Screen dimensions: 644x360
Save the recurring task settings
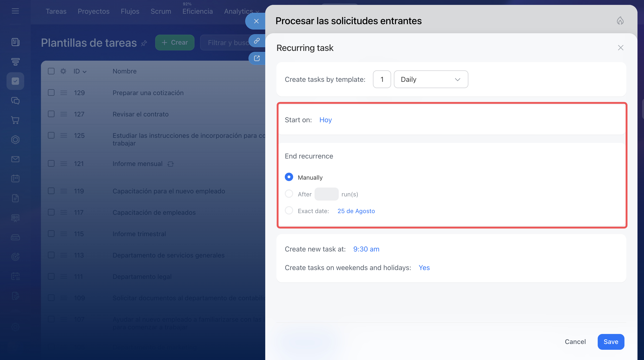611,342
